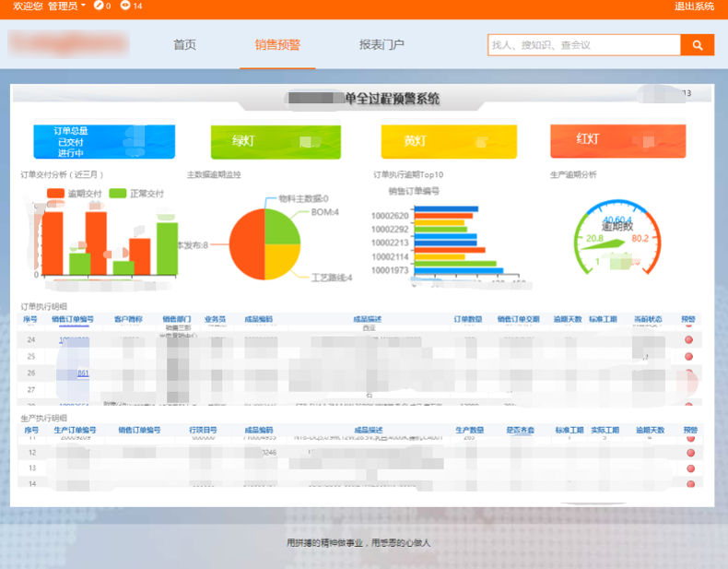Click the orange 红灯 card

pos(618,140)
